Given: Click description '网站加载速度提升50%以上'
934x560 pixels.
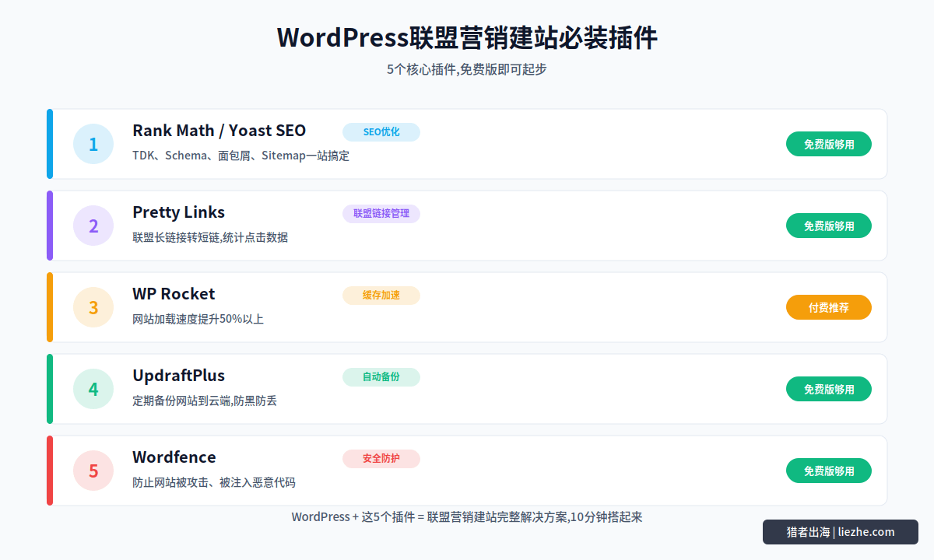Looking at the screenshot, I should coord(198,319).
